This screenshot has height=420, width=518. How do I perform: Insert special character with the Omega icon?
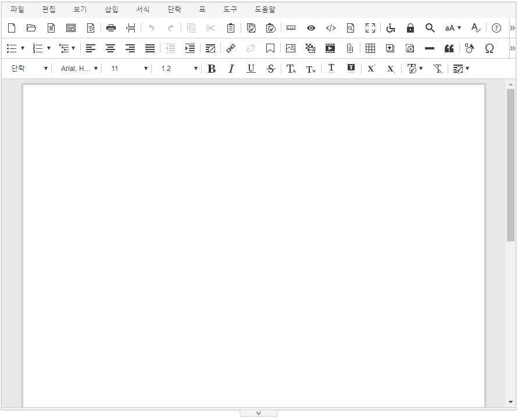(x=490, y=48)
